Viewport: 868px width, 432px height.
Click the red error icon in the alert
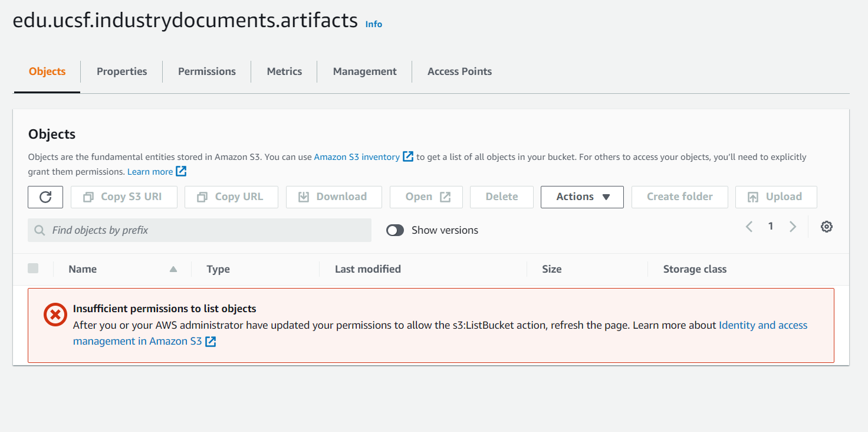(55, 315)
